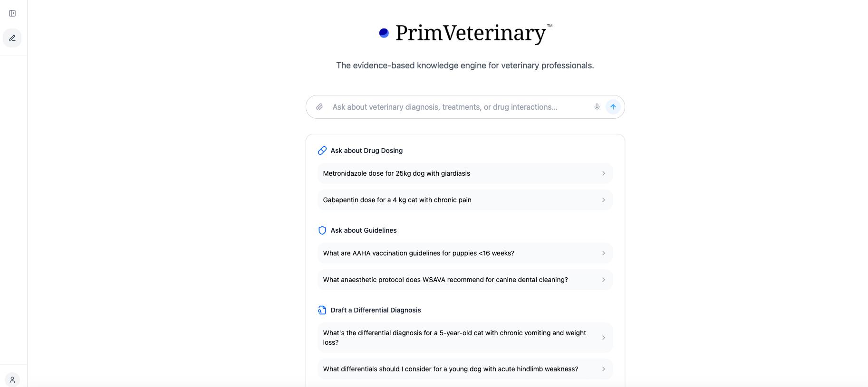Screen dimensions: 868x387
Task: Activate the microphone voice input
Action: click(597, 107)
